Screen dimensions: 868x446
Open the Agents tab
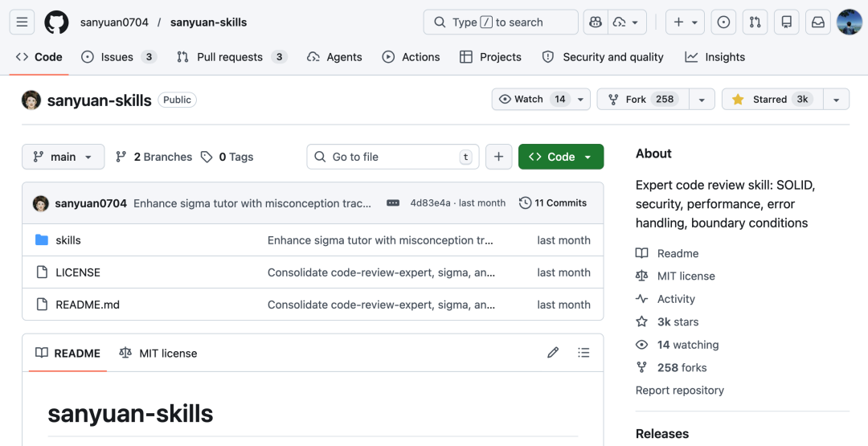[x=334, y=57]
